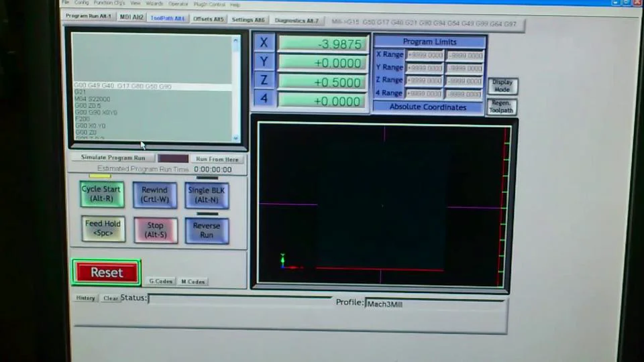Click the Profile field showing Mach3Mill
The image size is (644, 362).
[x=435, y=304]
